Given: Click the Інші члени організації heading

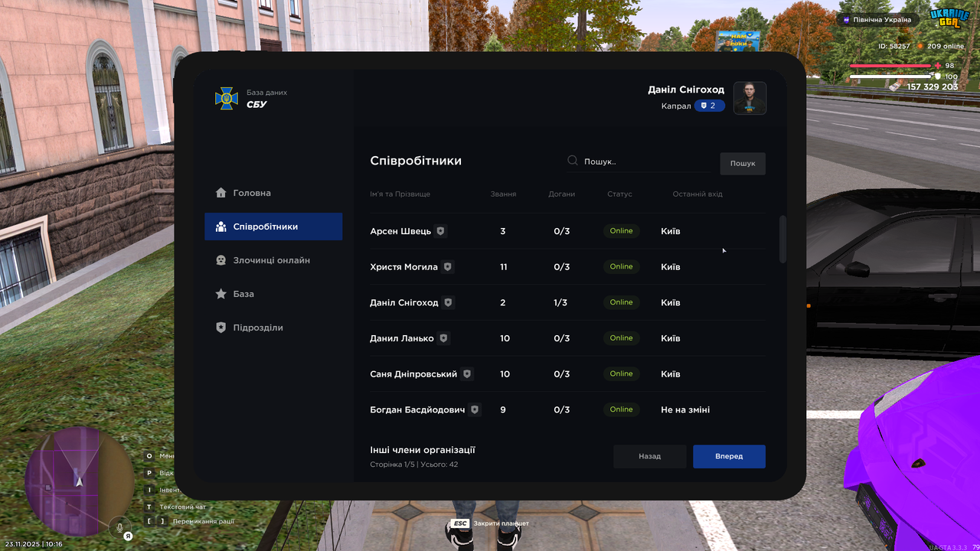Looking at the screenshot, I should tap(423, 450).
